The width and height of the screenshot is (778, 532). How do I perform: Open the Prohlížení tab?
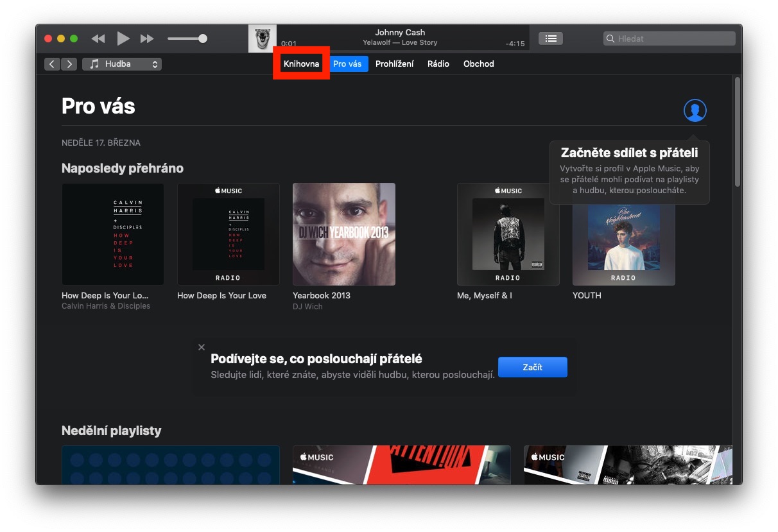tap(395, 64)
